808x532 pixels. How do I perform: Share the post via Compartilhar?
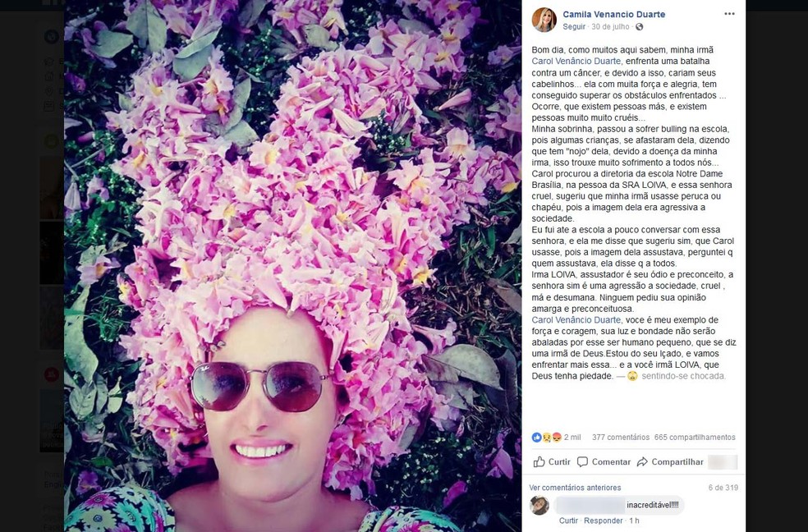pyautogui.click(x=670, y=462)
